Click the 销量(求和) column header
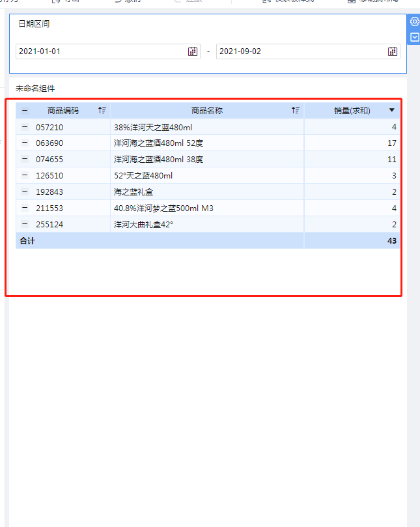 [x=352, y=111]
